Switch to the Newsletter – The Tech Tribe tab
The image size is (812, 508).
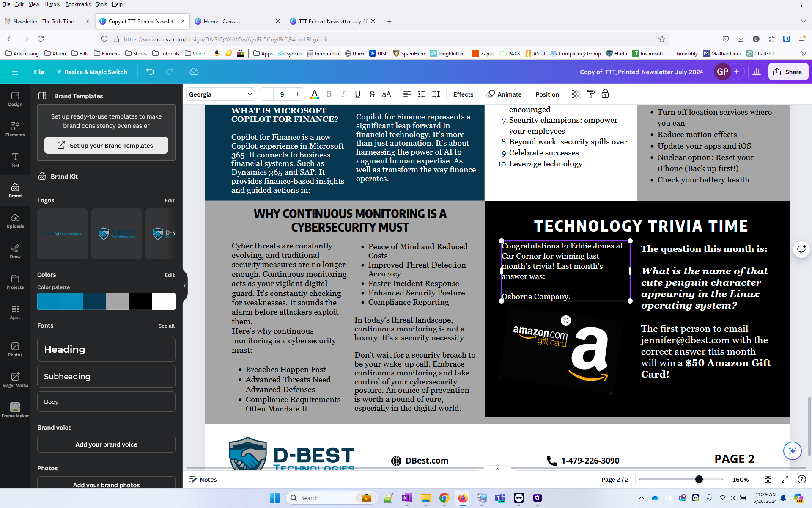[44, 21]
